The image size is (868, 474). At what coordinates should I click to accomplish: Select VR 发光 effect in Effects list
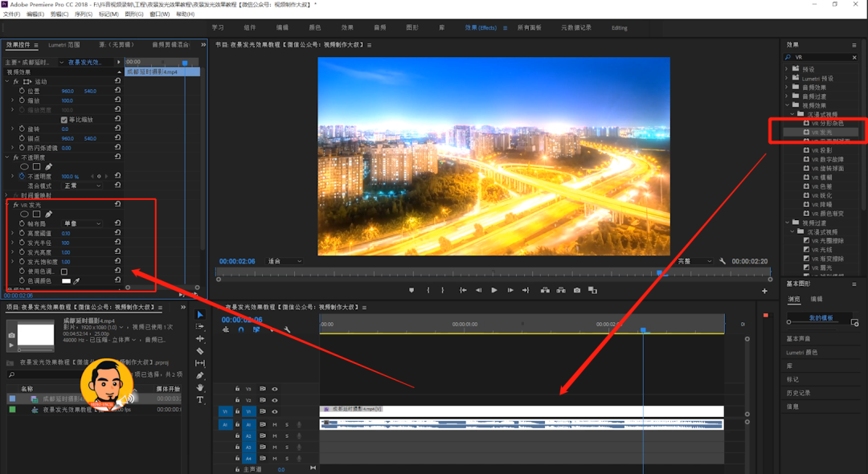(821, 133)
